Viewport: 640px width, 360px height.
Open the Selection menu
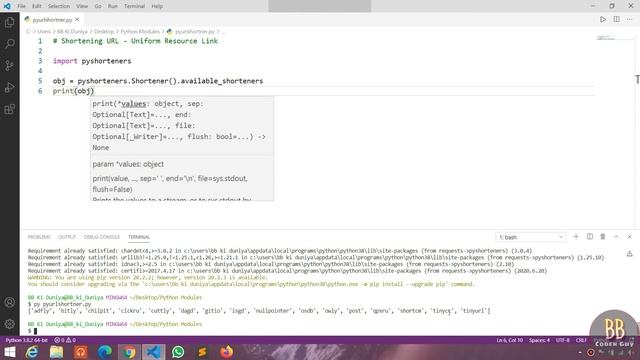click(x=59, y=6)
